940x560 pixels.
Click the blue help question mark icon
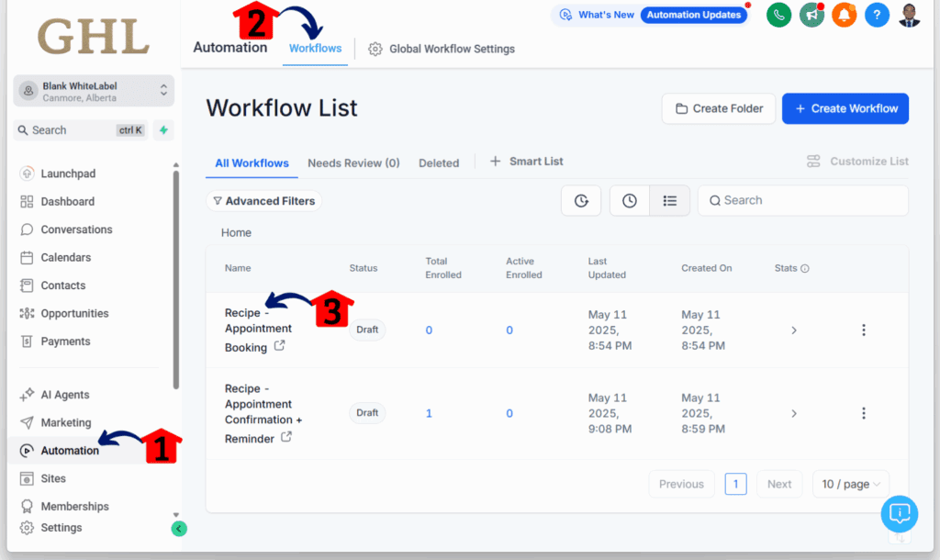pos(877,15)
